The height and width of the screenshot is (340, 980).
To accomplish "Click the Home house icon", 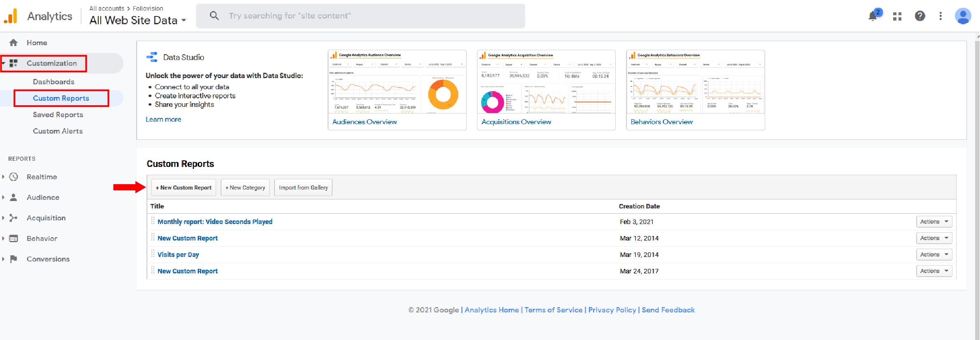I will click(x=14, y=43).
